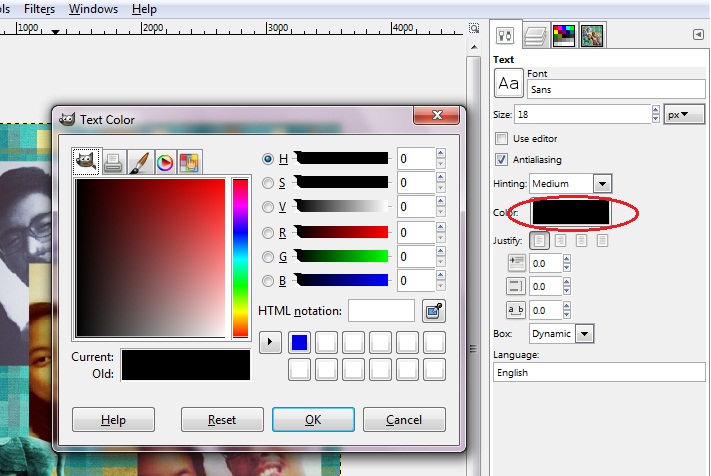711x476 pixels.
Task: Open the color Wheel selector tab
Action: 165,162
